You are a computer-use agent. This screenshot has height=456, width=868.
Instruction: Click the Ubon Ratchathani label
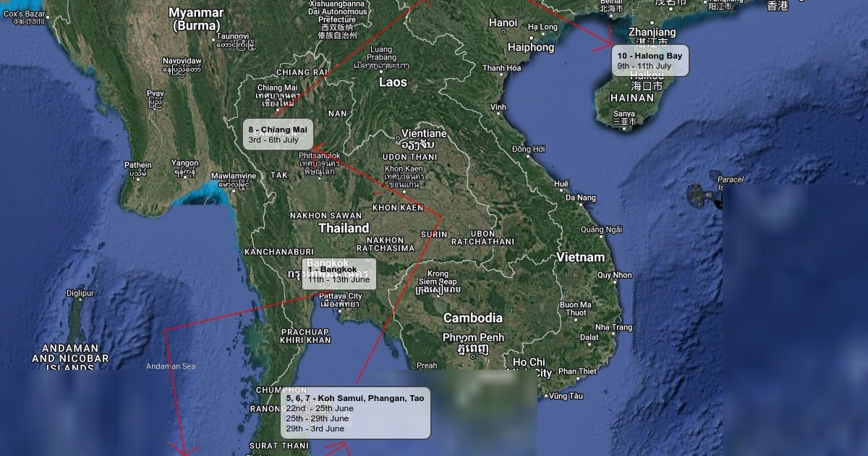pos(482,237)
